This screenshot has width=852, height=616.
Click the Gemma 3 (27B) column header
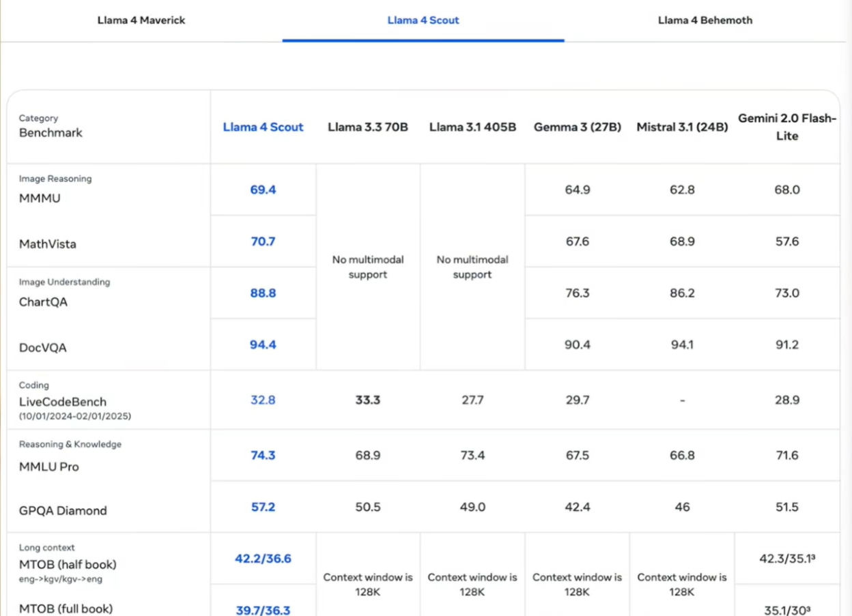pos(578,127)
